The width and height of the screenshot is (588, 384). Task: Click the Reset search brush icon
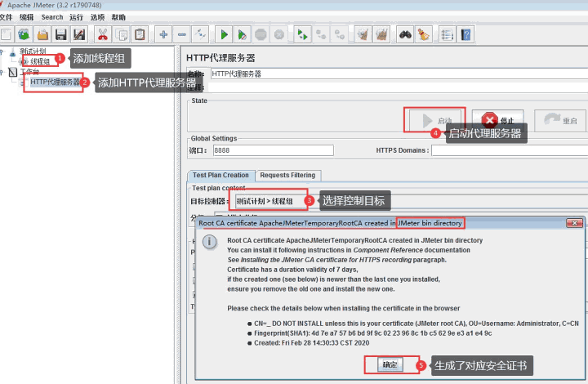424,35
